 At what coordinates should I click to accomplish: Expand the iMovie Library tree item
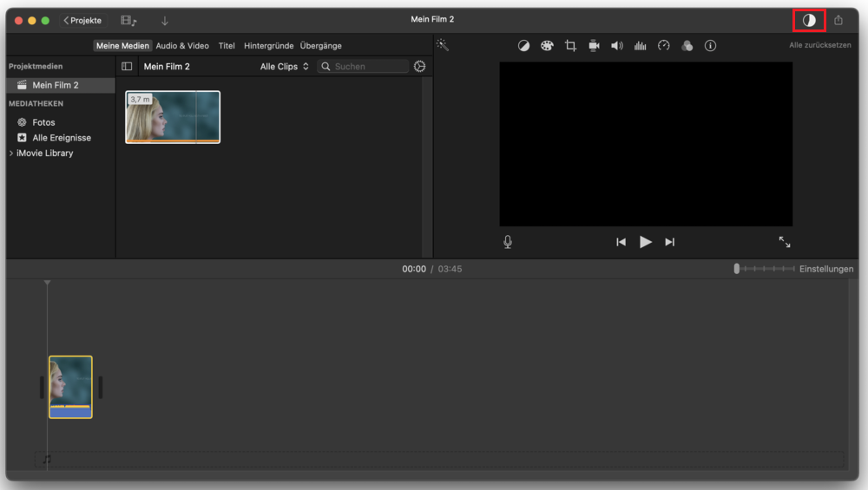point(11,154)
